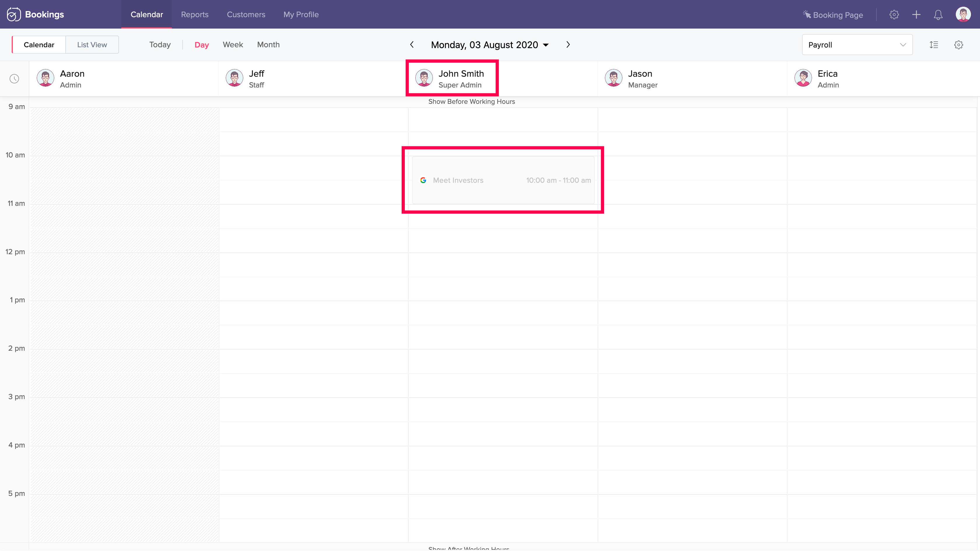Select the Calendar view toggle
Image resolution: width=980 pixels, height=551 pixels.
(39, 45)
